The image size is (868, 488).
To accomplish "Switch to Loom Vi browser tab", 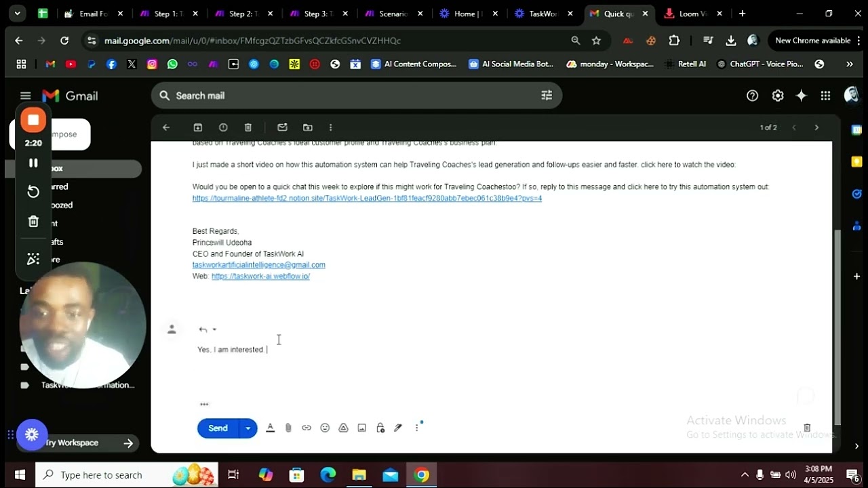I will [694, 14].
